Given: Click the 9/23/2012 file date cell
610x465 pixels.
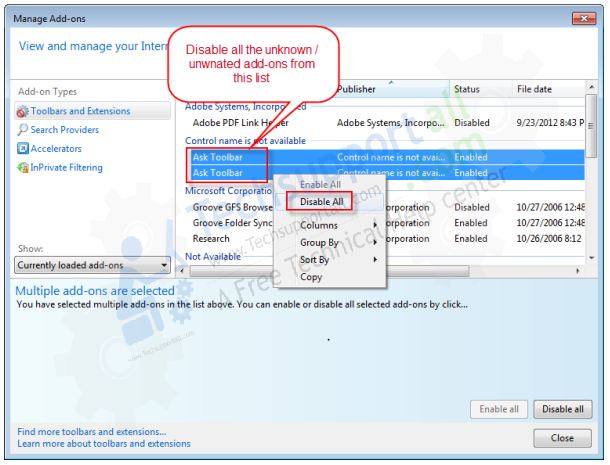Looking at the screenshot, I should click(550, 123).
